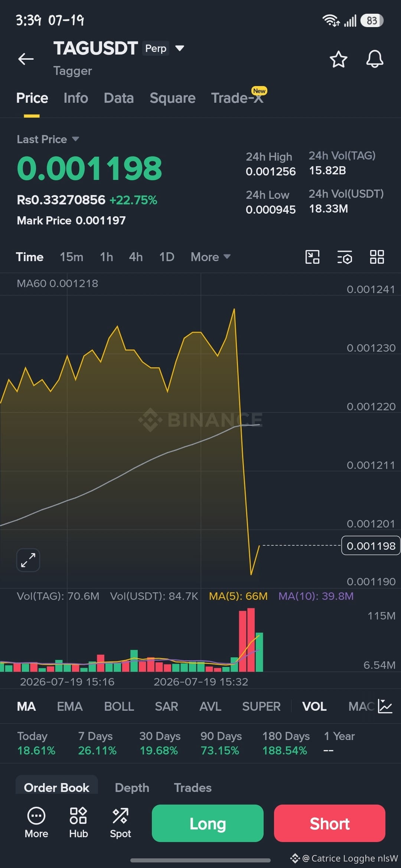
Task: Add TAGUSDT to favorites with star
Action: click(338, 59)
